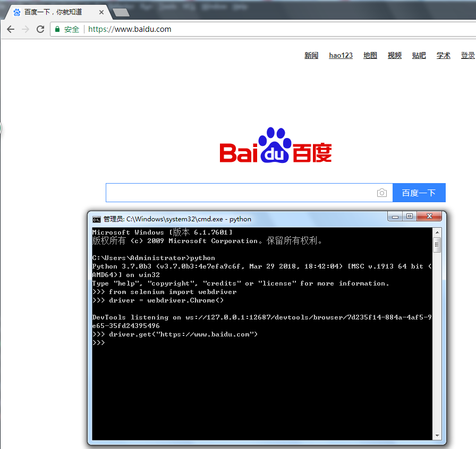Close the cmd.exe python window
This screenshot has height=449, width=476.
tap(429, 217)
